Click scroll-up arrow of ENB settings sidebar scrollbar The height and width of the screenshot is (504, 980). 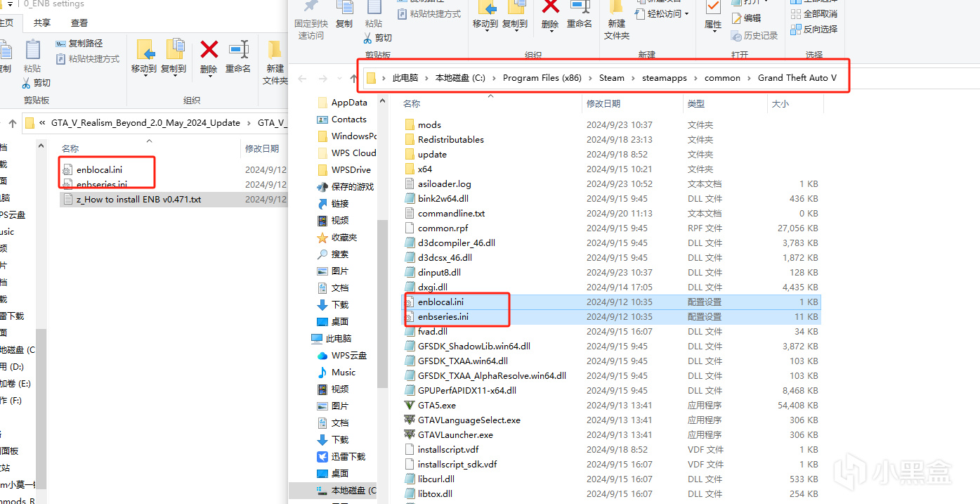coord(41,146)
